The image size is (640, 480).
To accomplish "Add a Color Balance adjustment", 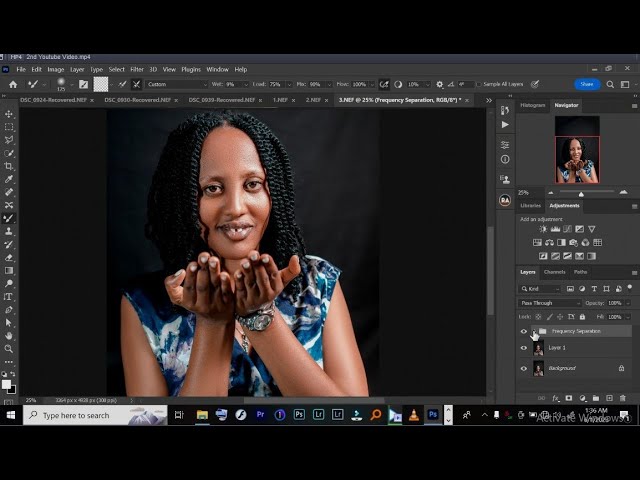I will (x=549, y=243).
